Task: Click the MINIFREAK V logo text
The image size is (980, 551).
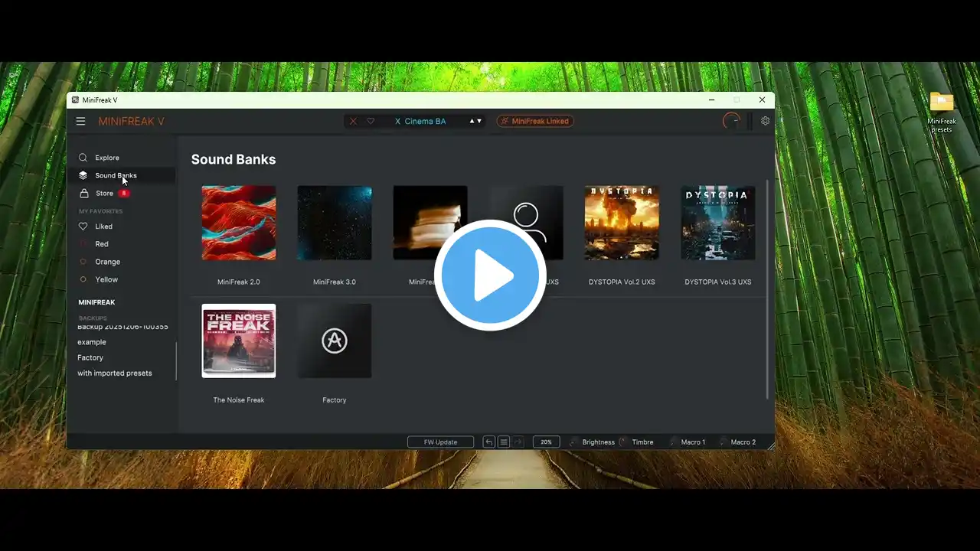Action: tap(131, 122)
